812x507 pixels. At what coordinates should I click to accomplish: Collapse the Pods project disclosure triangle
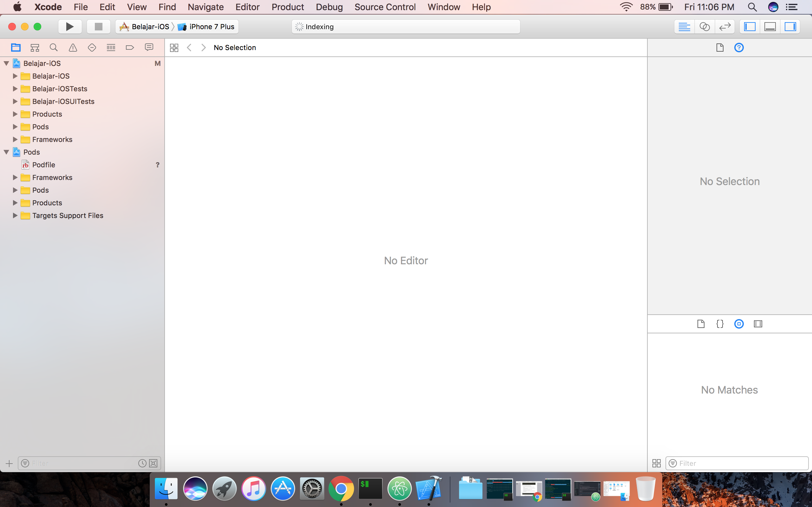point(6,152)
